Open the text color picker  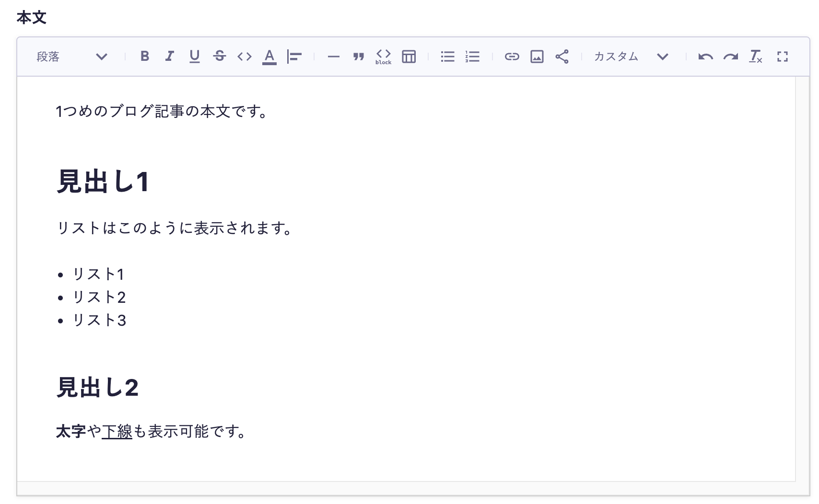tap(269, 57)
